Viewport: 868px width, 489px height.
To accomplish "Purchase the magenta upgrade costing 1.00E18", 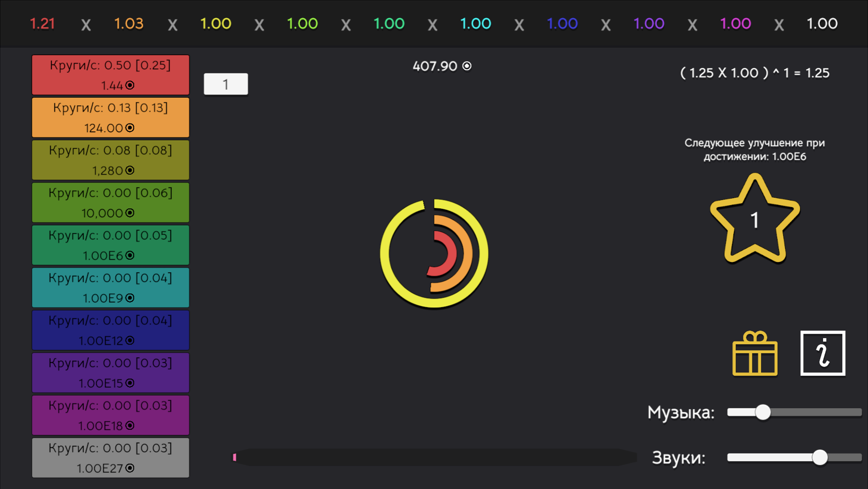I will click(110, 415).
